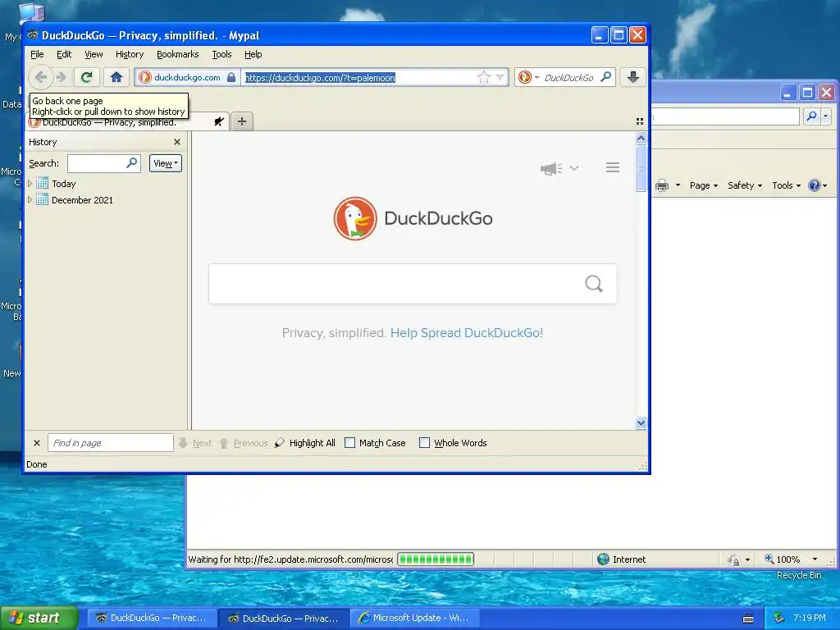Open the Safety menu in Internet Explorer

tap(745, 185)
